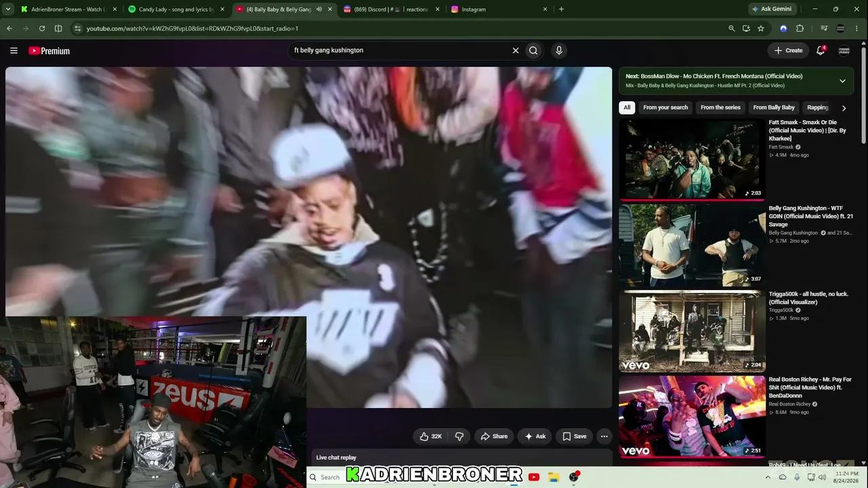Open more actions ellipsis under video
Screen dimensions: 868x488
[x=604, y=436]
